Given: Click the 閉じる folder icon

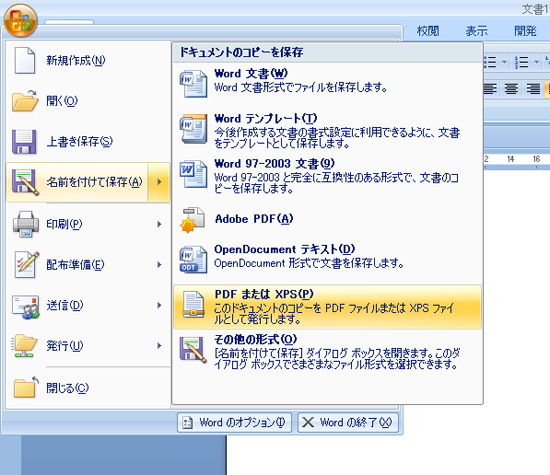Looking at the screenshot, I should [x=25, y=387].
